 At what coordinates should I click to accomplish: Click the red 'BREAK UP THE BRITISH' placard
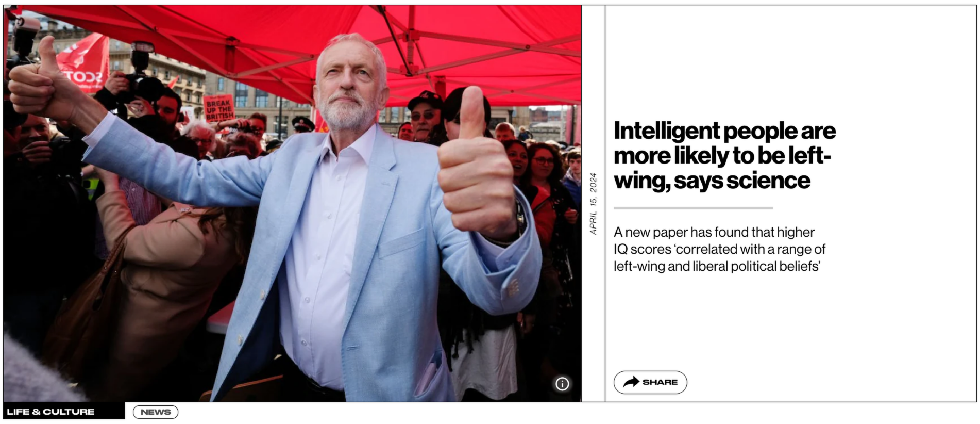point(219,108)
